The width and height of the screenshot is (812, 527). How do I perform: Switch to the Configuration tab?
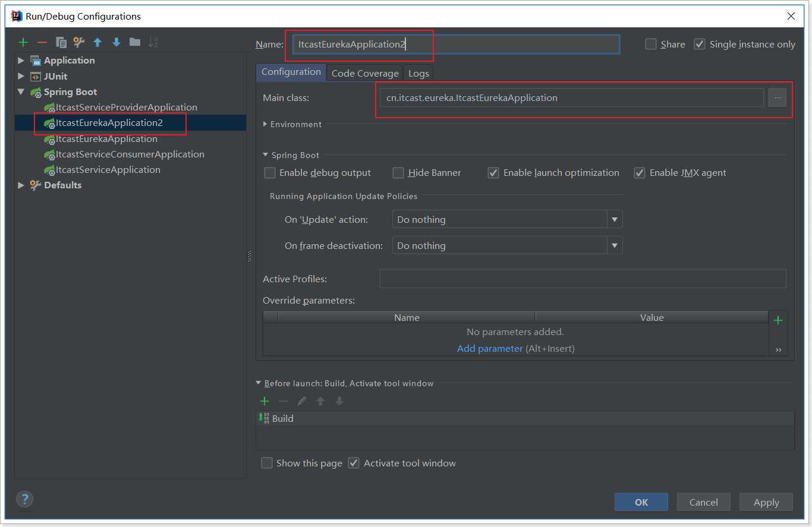click(x=291, y=72)
